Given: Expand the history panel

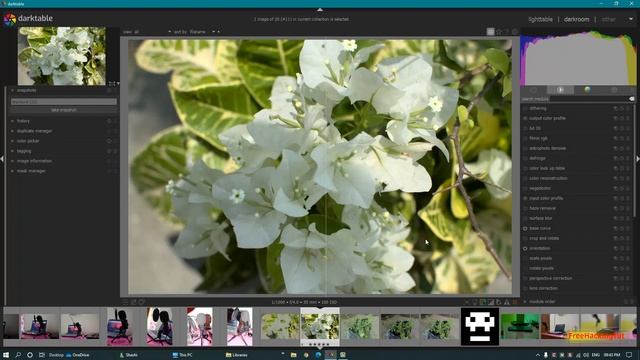Looking at the screenshot, I should pos(23,121).
